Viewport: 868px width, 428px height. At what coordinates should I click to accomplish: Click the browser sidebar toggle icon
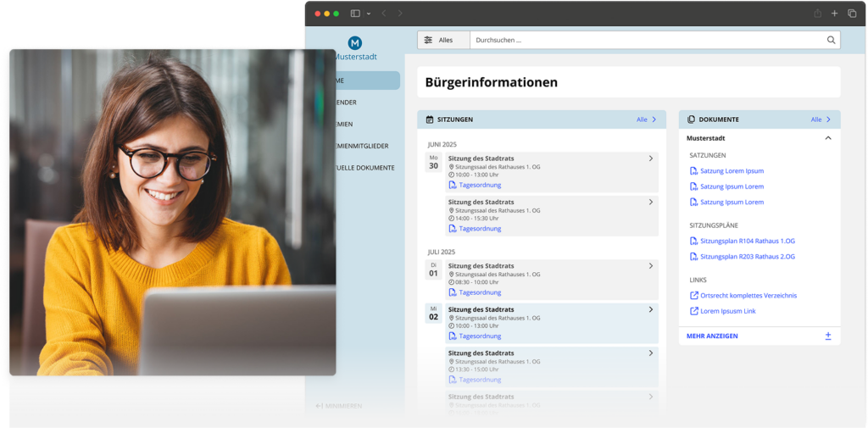355,14
